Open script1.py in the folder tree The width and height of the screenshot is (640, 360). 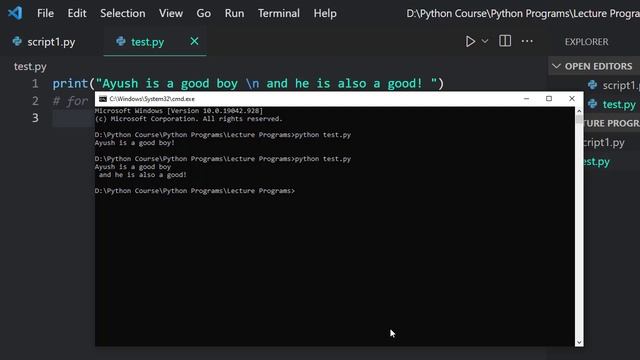click(x=604, y=142)
